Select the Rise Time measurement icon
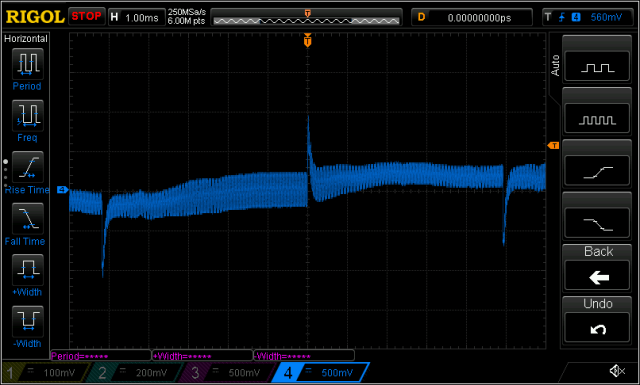This screenshot has width=640, height=385. pos(27,167)
